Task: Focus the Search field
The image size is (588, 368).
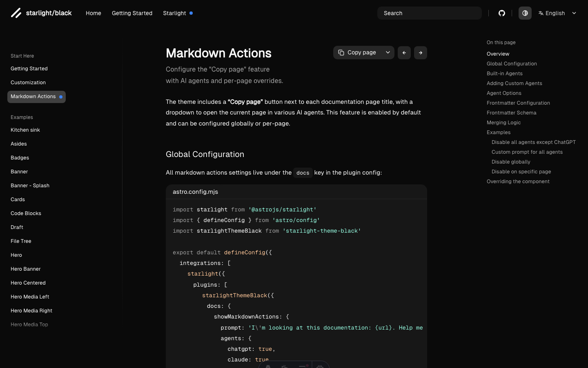Action: [x=430, y=13]
